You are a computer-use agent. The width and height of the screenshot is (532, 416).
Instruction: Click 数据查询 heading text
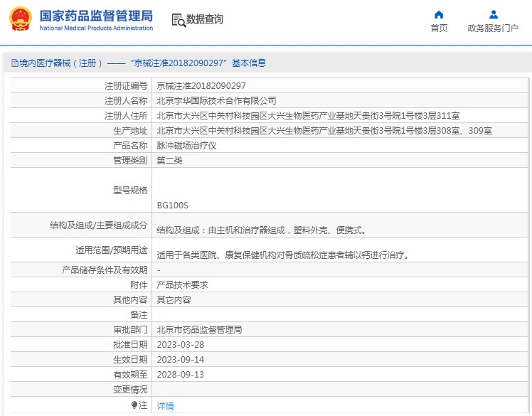[x=205, y=19]
